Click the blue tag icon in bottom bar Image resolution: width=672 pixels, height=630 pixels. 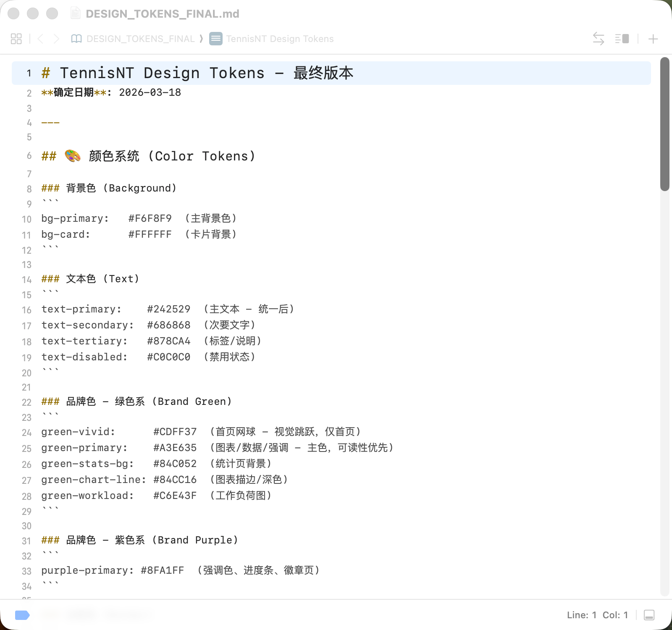point(22,615)
